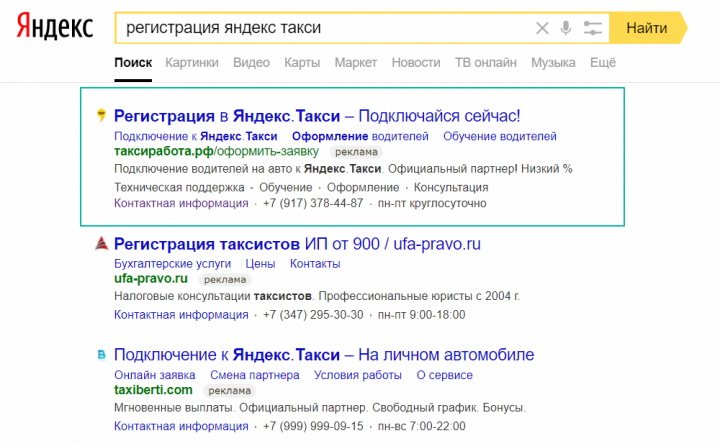This screenshot has height=446, width=720.
Task: Click реклама label next to taxiberti.com
Action: coord(230,390)
